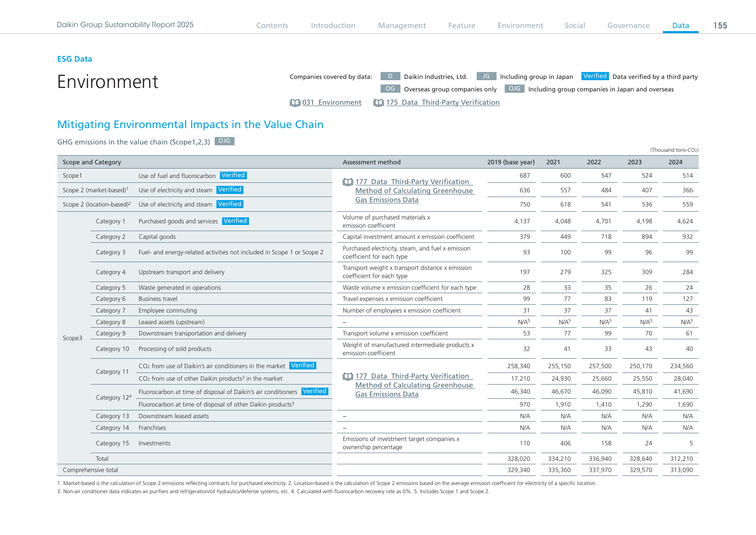Screen dimensions: 756x535
Task: Switch to the Management tab
Action: tap(402, 25)
